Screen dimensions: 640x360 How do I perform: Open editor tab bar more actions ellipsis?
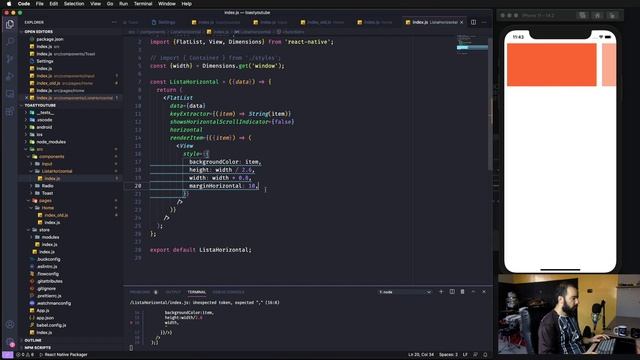point(484,22)
